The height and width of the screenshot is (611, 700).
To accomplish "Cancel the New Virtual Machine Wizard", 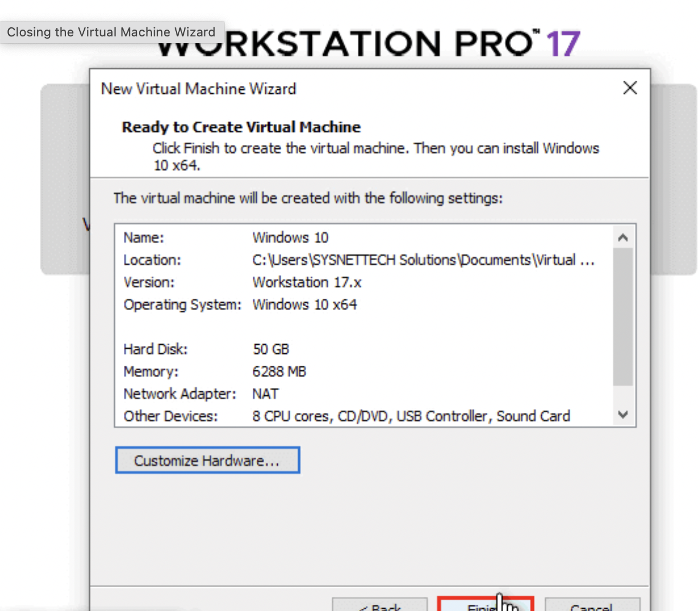I will click(592, 604).
